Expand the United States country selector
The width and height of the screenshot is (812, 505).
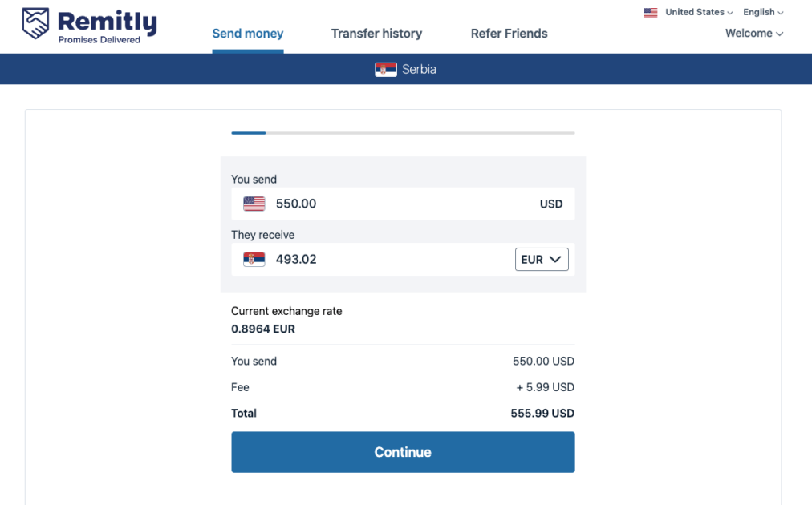[x=696, y=12]
